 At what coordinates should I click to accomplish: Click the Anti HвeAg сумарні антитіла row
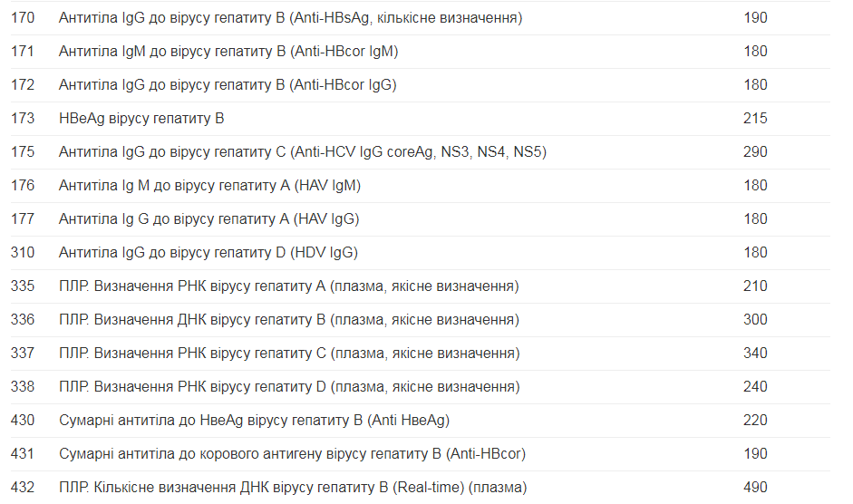(x=254, y=421)
